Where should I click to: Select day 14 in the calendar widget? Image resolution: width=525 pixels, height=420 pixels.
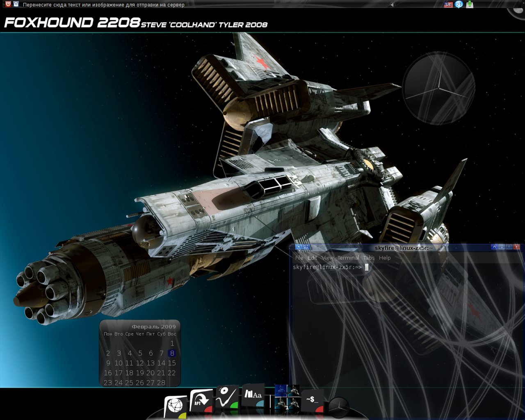pyautogui.click(x=161, y=363)
